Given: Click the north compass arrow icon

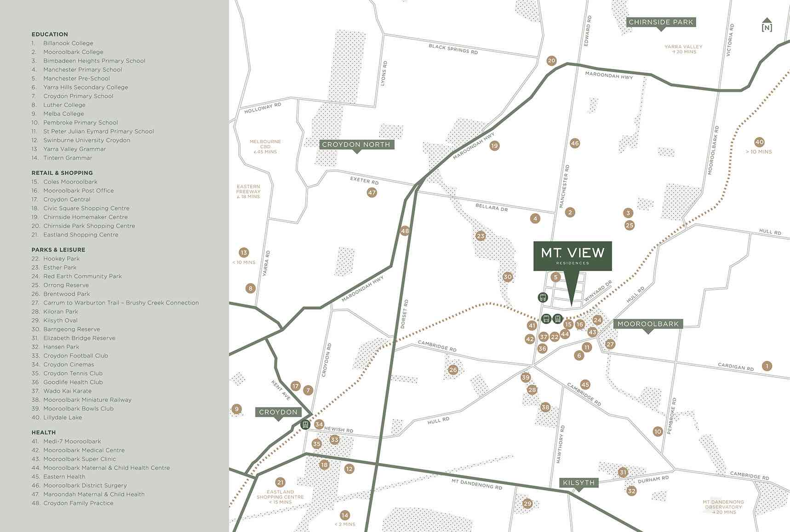Looking at the screenshot, I should tap(767, 25).
